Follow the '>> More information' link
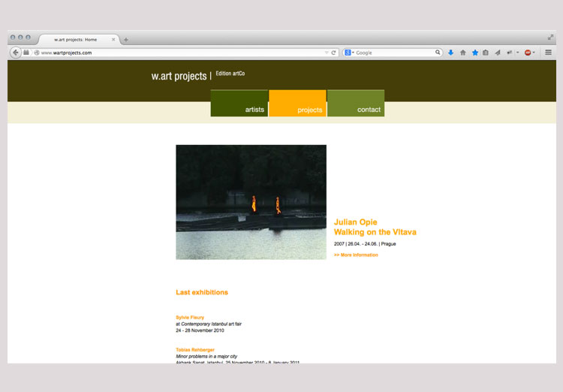 (x=356, y=255)
